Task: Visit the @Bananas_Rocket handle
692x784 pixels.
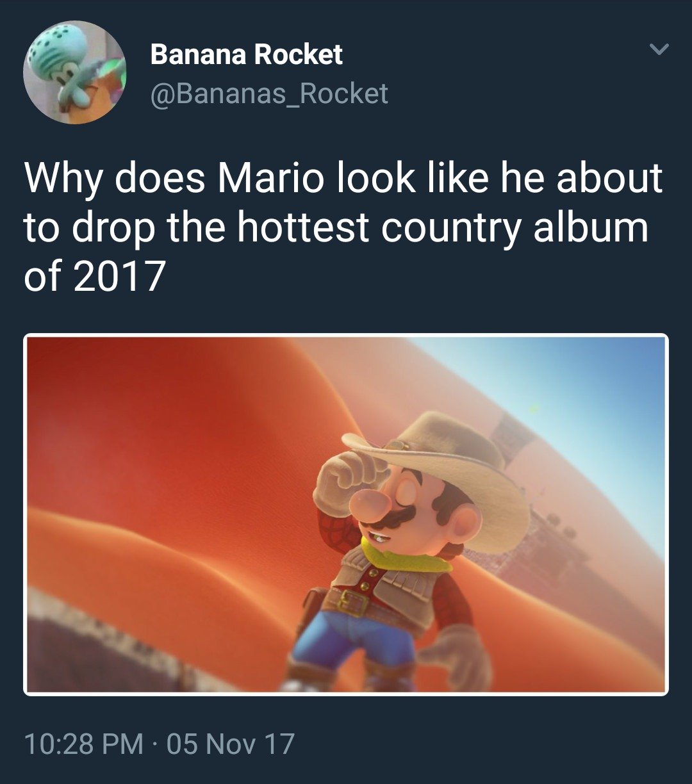Action: [x=269, y=94]
